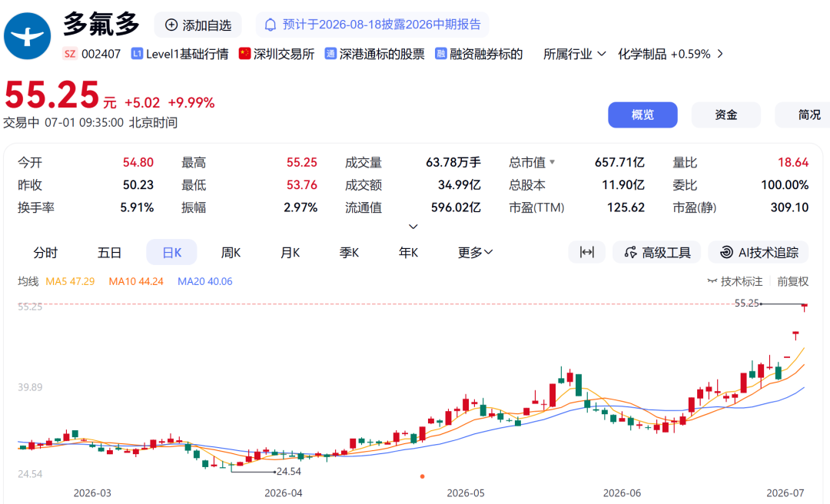Click the orange dot marker on chart
Screen dimensions: 830x504
422,476
